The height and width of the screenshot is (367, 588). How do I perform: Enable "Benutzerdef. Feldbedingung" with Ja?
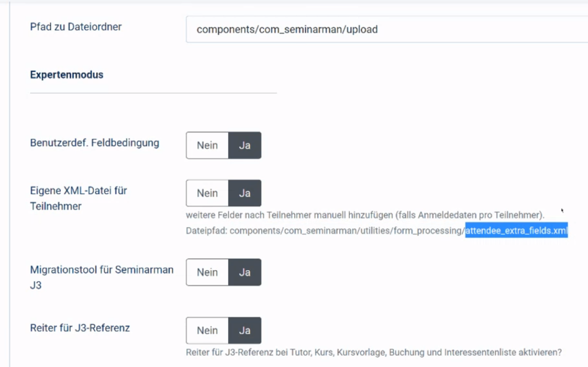245,145
